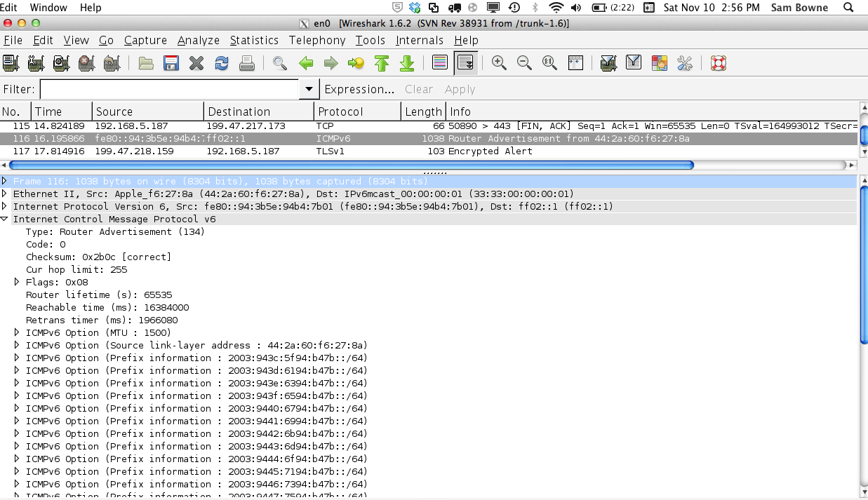The height and width of the screenshot is (500, 868).
Task: Zoom in toolbar icon
Action: (499, 64)
